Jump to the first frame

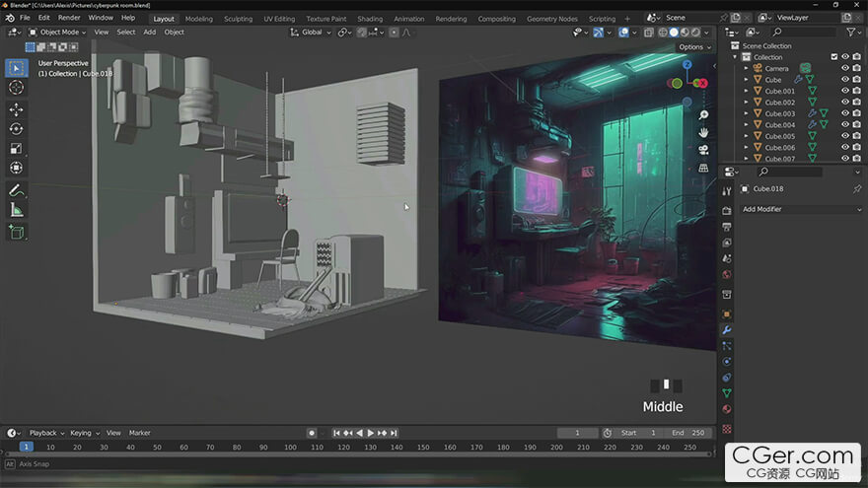point(336,433)
